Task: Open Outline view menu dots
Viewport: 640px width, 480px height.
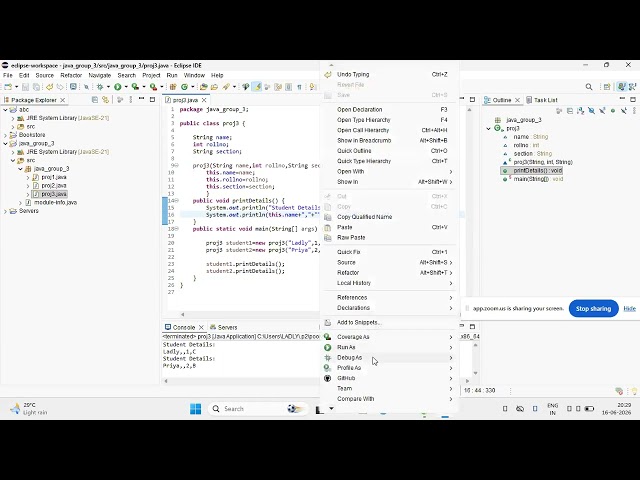Action: tap(635, 111)
